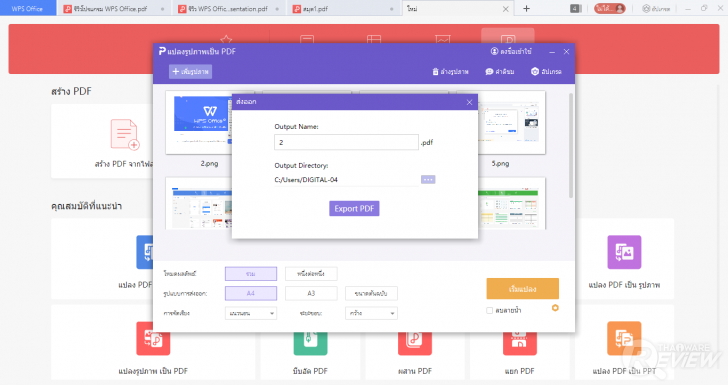Click the tab counter icon showing 4
The width and height of the screenshot is (728, 385).
click(x=575, y=8)
